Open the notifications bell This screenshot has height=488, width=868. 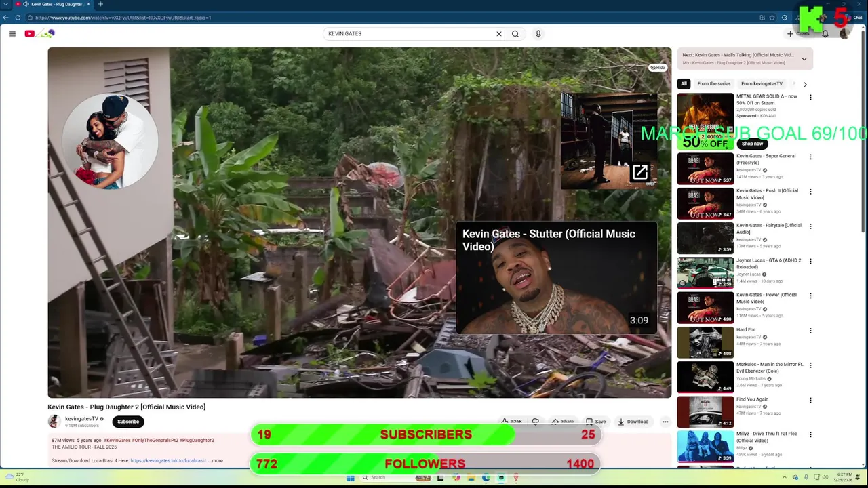(825, 33)
